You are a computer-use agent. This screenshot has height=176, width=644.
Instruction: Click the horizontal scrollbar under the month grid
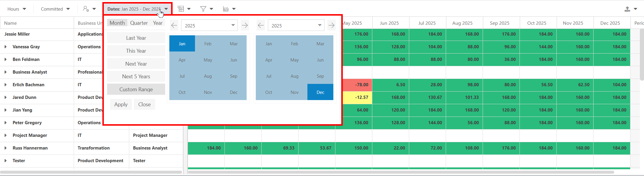point(401,172)
